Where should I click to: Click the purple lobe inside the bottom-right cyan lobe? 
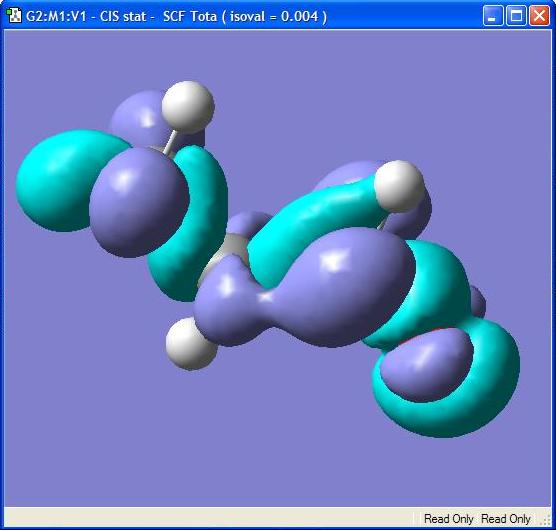[x=427, y=365]
